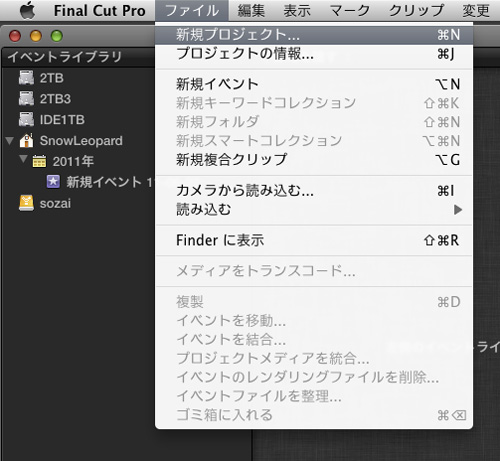Click the green zoom window button
Screen dimensions: 500x461
pyautogui.click(x=57, y=36)
